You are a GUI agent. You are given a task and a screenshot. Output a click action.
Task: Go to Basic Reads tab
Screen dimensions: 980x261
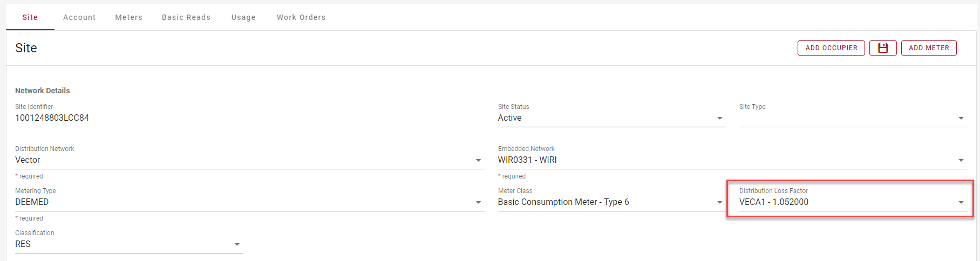[186, 17]
